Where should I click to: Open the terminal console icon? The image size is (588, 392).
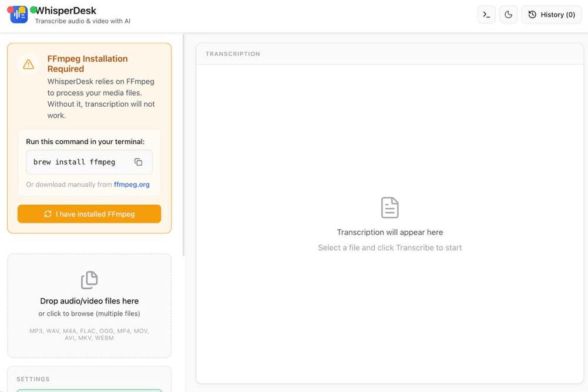coord(486,15)
